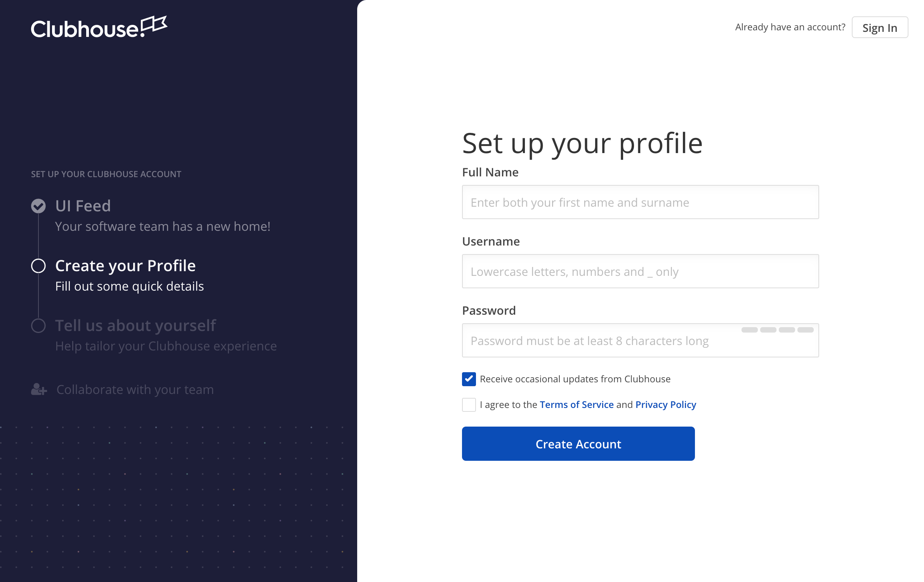Click the Sign In button
Viewport: 924px width, 582px height.
tap(879, 27)
